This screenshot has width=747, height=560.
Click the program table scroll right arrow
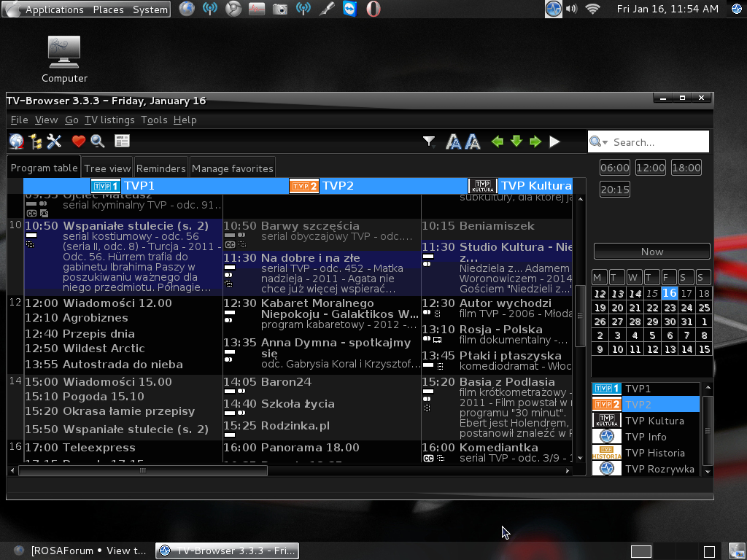pos(567,470)
